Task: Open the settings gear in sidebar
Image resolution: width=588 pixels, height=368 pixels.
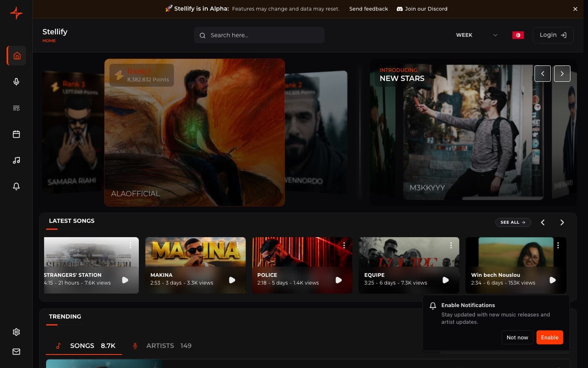Action: coord(16,332)
